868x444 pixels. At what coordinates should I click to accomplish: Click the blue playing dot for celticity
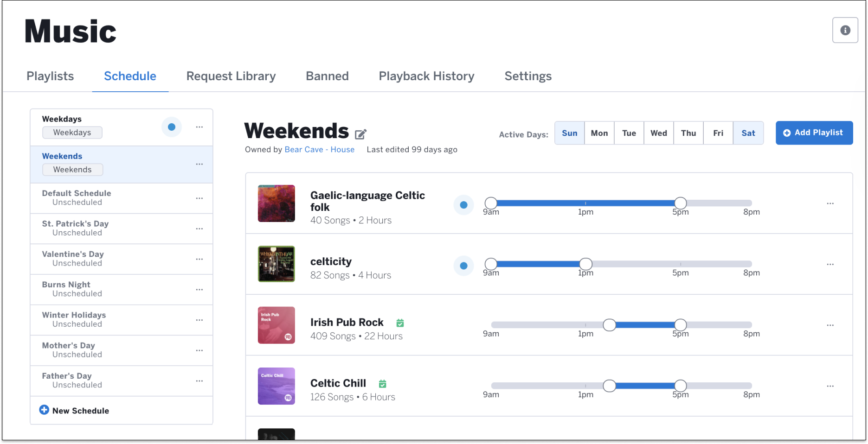(463, 266)
